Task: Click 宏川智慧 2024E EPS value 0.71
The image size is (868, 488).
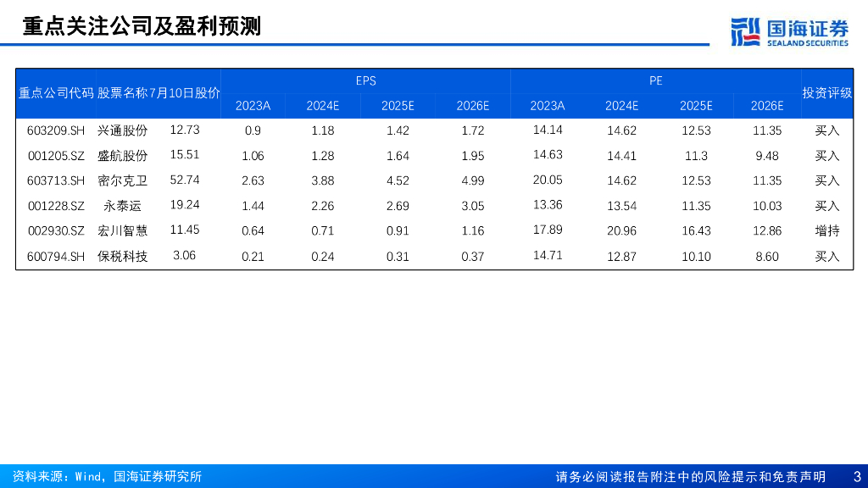Action: coord(323,231)
